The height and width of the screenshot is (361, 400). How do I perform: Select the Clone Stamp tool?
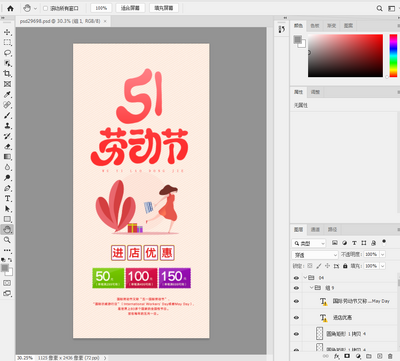click(7, 126)
